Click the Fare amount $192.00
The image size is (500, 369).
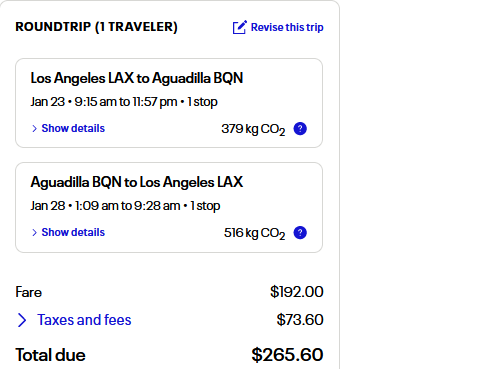click(297, 292)
